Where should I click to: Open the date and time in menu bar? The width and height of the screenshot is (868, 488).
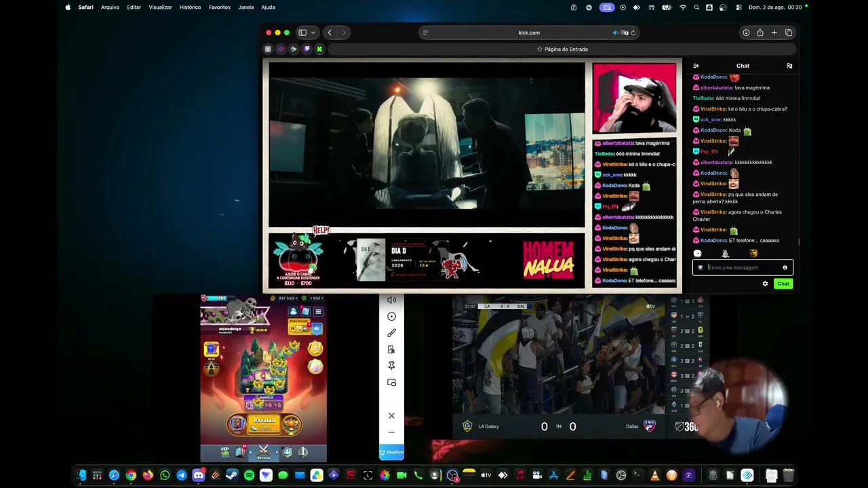[775, 7]
